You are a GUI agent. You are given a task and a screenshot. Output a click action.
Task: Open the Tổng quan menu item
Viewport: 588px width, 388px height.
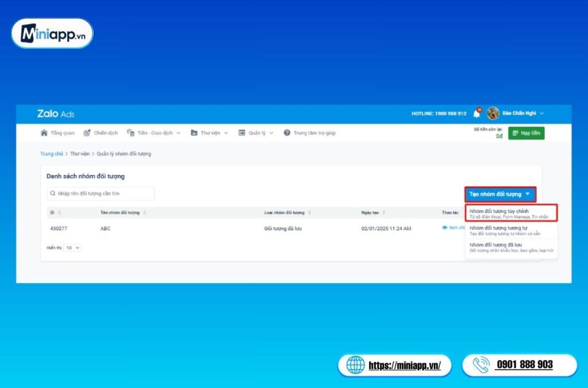[57, 133]
